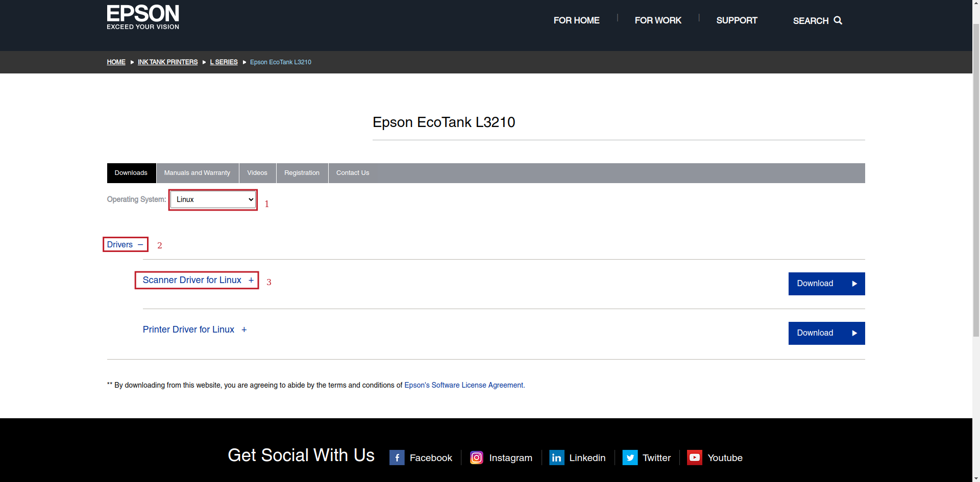Click the Facebook icon
This screenshot has height=482, width=980.
tap(397, 458)
